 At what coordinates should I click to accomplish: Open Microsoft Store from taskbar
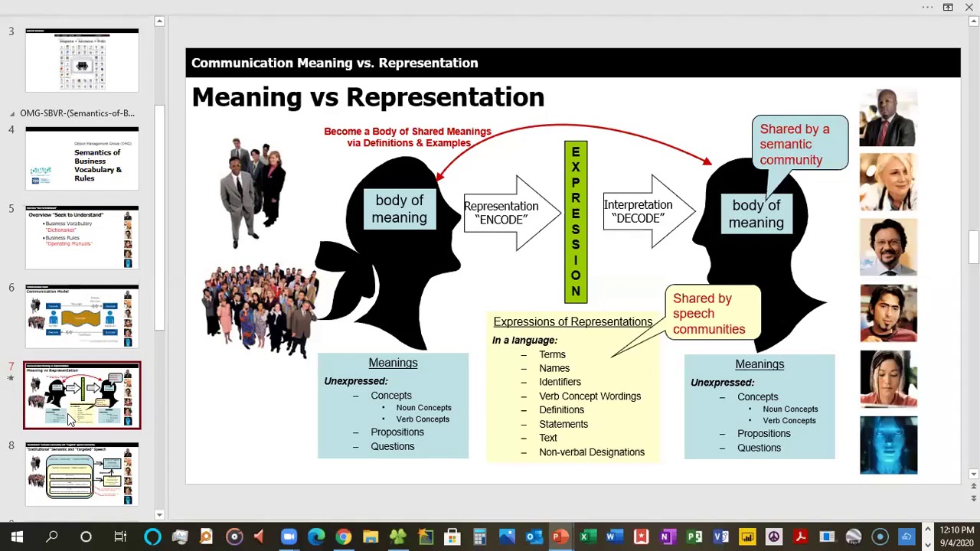[x=452, y=536]
